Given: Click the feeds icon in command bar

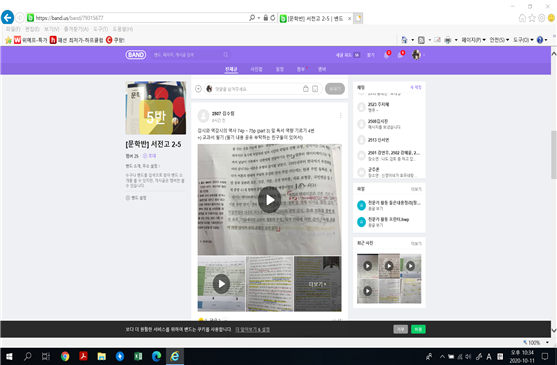Looking at the screenshot, I should 421,40.
